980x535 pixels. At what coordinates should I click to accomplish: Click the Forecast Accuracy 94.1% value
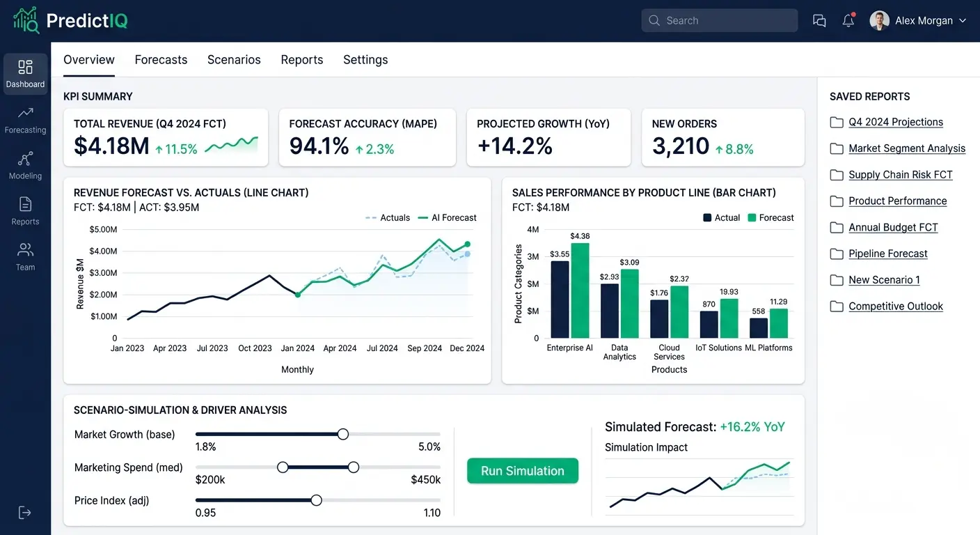pyautogui.click(x=319, y=146)
